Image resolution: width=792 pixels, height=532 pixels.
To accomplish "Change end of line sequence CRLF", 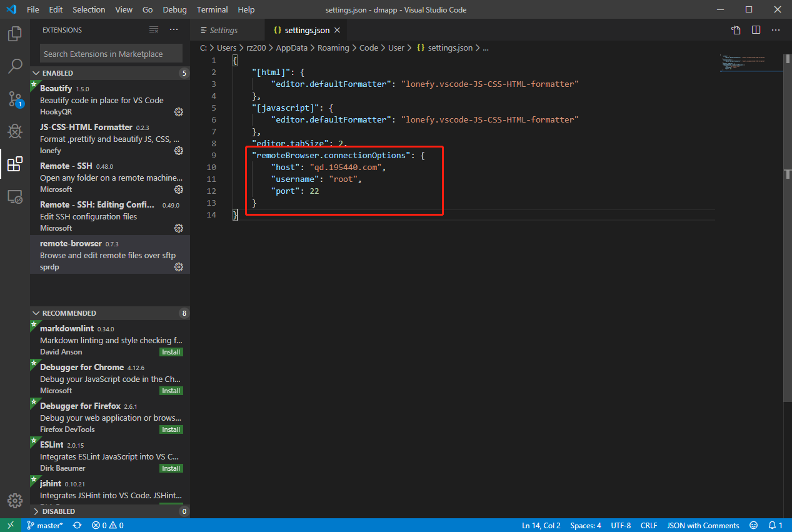I will point(649,526).
